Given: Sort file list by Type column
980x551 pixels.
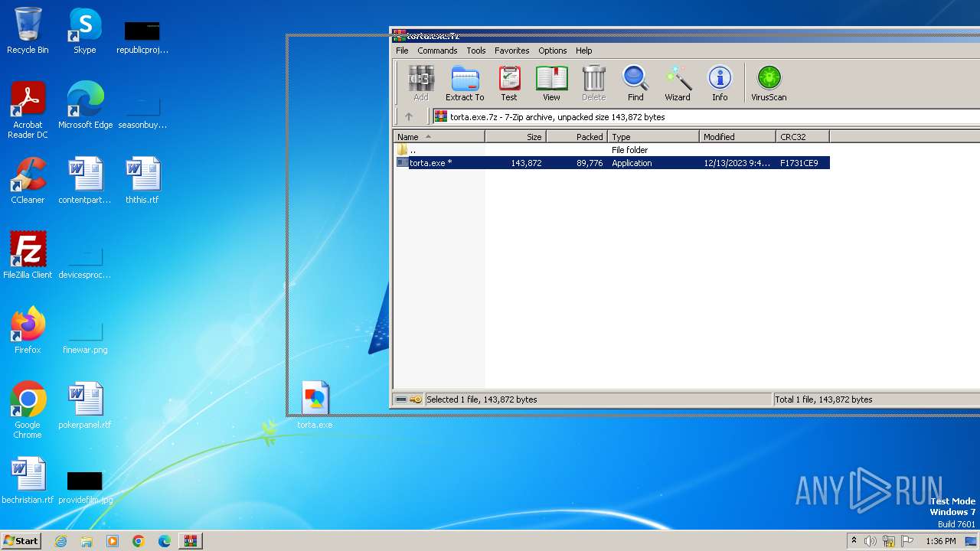Looking at the screenshot, I should 653,137.
